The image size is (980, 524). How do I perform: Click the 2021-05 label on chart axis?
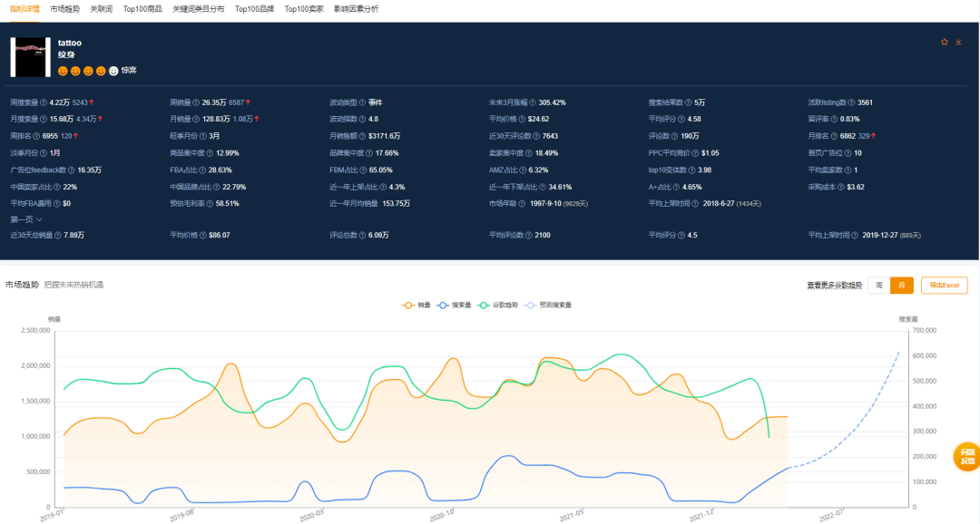[x=572, y=515]
